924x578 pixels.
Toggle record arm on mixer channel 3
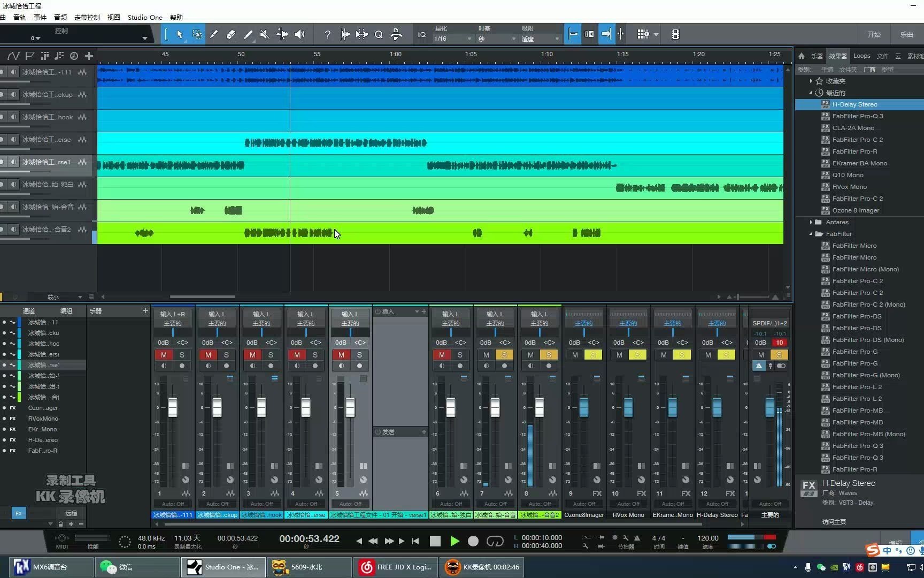[271, 366]
